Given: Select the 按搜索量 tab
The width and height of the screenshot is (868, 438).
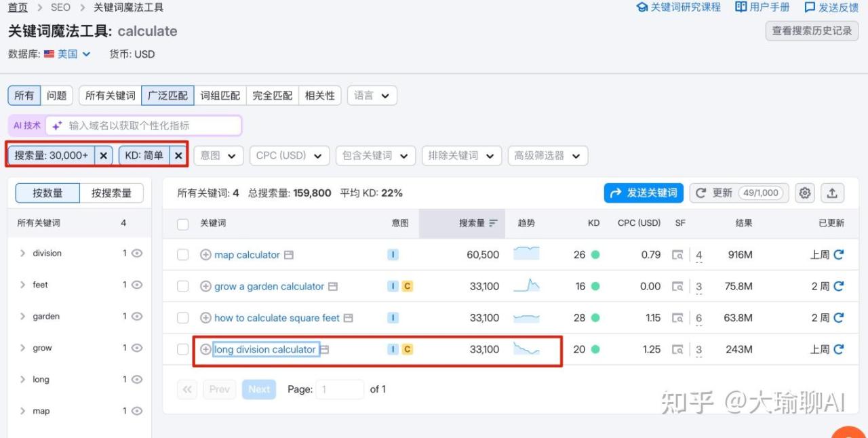Looking at the screenshot, I should 111,193.
